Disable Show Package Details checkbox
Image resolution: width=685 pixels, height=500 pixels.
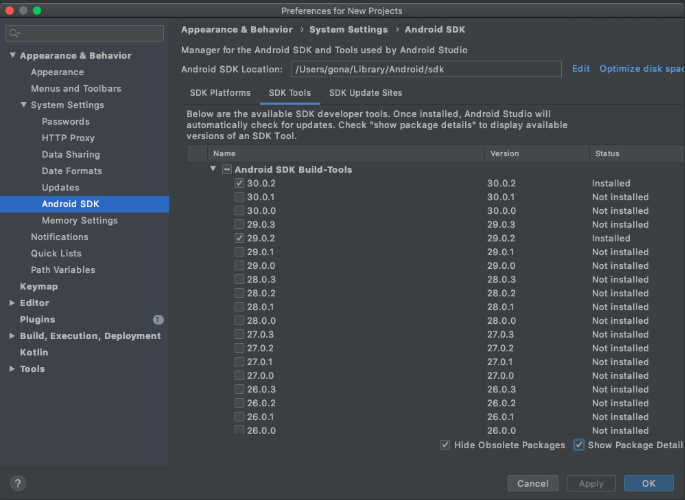[579, 445]
